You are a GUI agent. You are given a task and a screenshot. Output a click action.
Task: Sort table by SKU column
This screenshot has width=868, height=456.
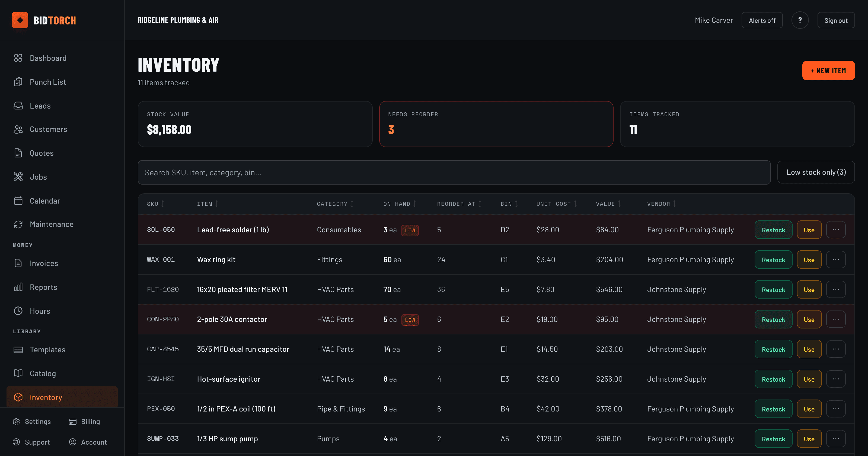click(156, 204)
